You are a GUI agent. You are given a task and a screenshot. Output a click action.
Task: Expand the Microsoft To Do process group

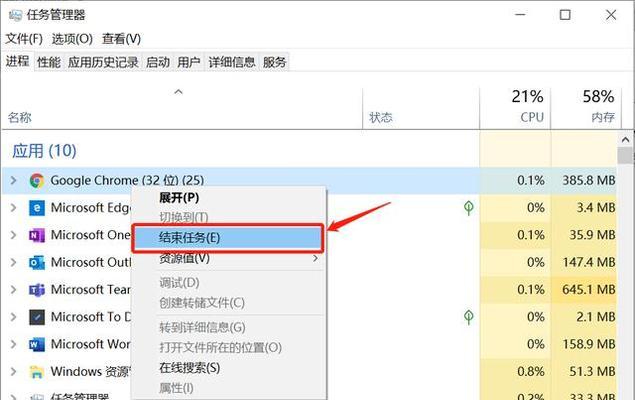13,317
